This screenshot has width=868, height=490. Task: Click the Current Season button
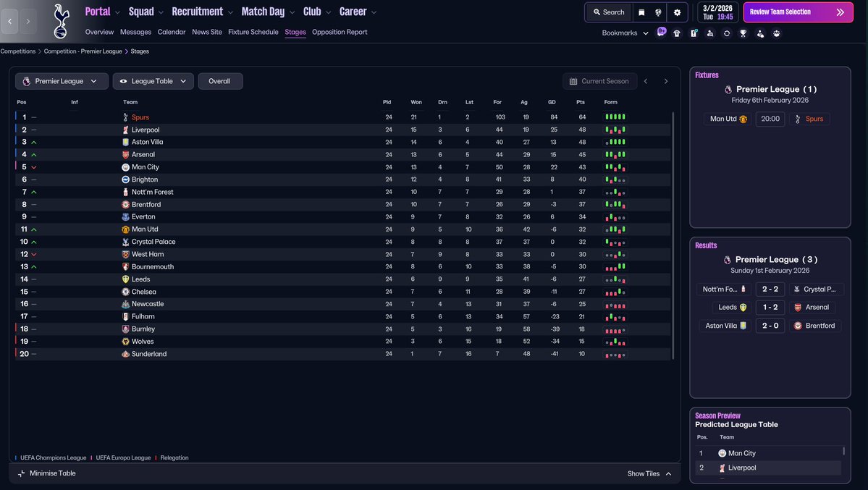(x=599, y=81)
